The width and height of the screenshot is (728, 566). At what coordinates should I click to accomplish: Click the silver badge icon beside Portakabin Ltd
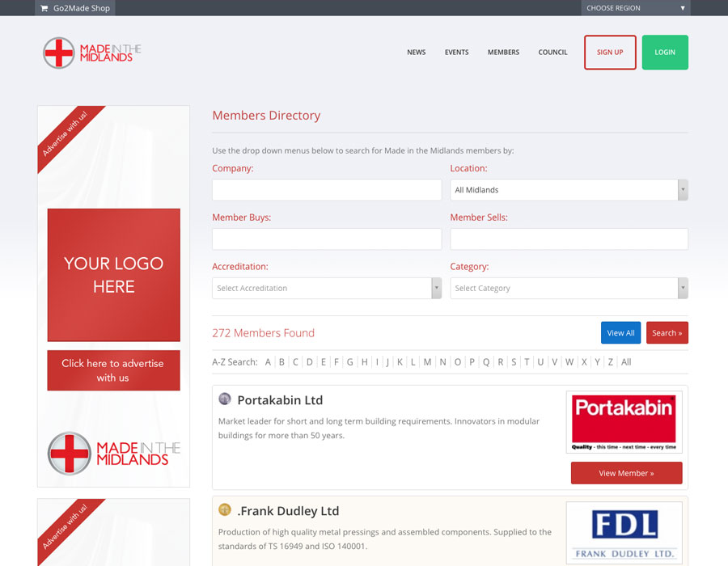point(225,399)
